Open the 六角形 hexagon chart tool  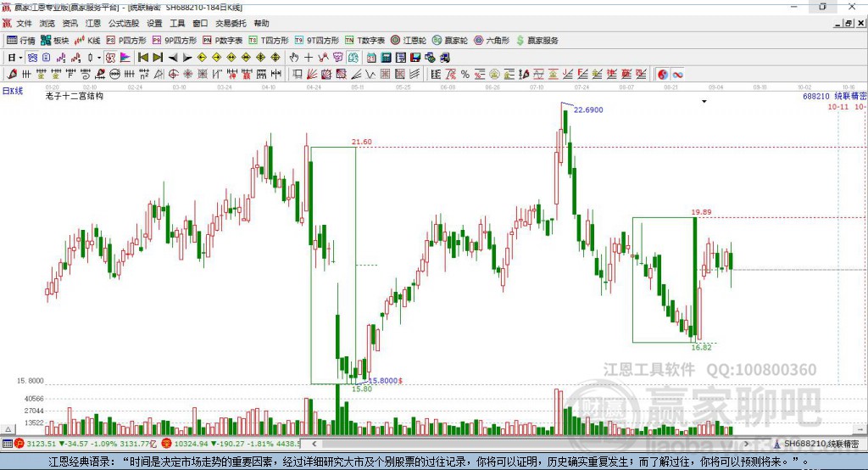click(x=492, y=41)
